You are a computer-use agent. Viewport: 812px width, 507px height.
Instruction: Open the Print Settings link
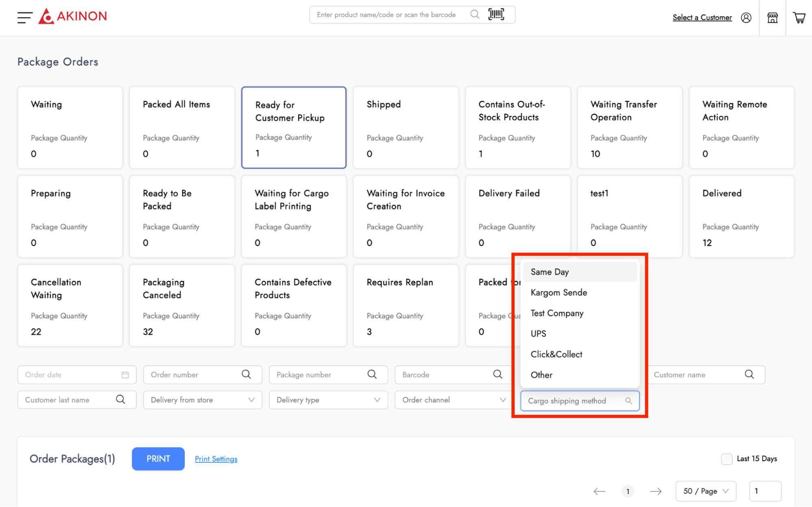tap(216, 459)
